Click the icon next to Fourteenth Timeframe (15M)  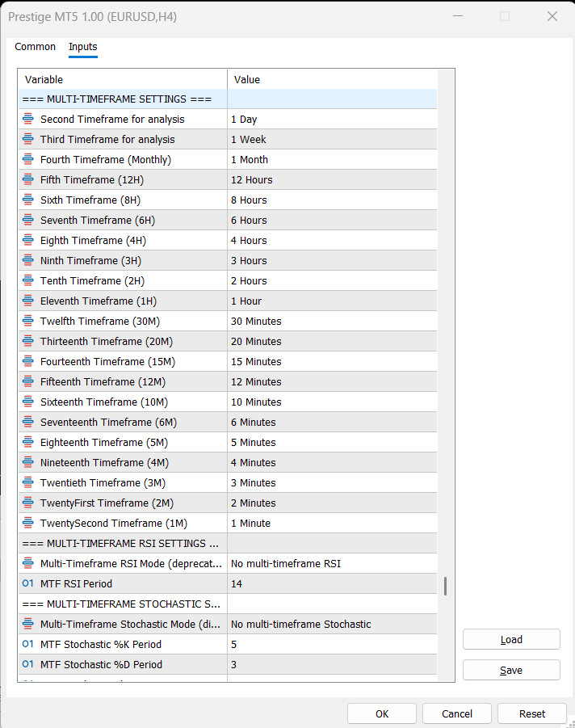(27, 361)
